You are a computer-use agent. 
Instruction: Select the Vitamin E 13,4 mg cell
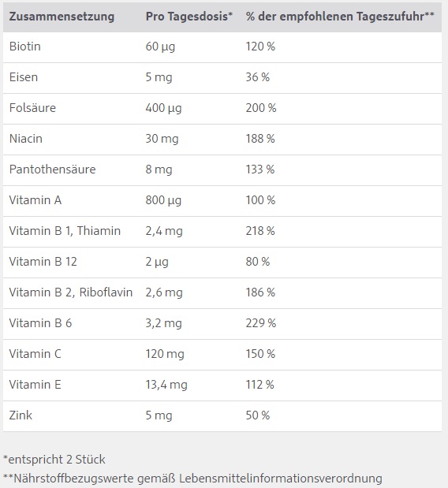tap(166, 385)
